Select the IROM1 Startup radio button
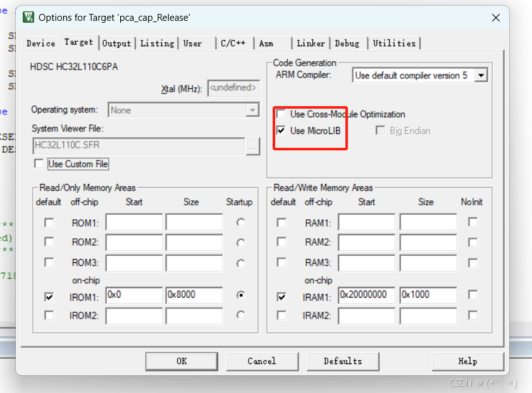The height and width of the screenshot is (393, 532). pyautogui.click(x=240, y=295)
